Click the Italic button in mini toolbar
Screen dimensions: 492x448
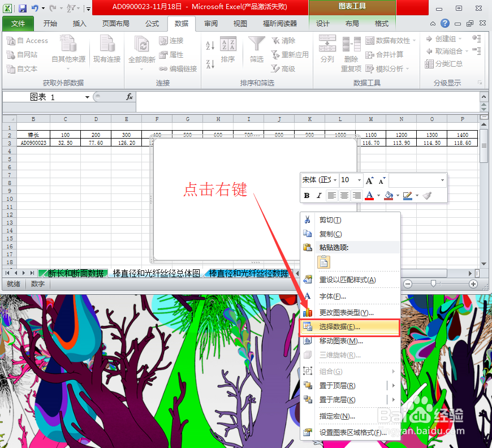[x=319, y=196]
